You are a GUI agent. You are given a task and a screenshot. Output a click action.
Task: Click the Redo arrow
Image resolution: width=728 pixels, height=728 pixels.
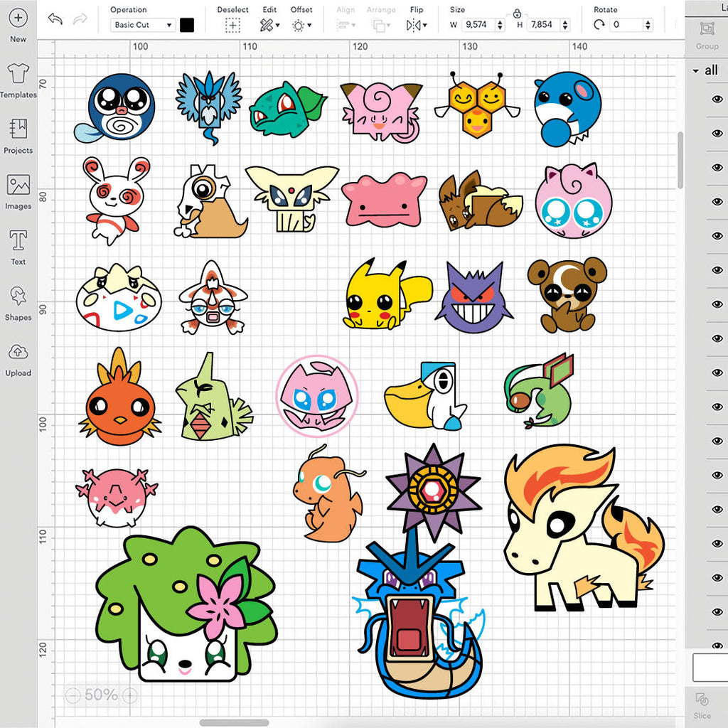pos(80,19)
